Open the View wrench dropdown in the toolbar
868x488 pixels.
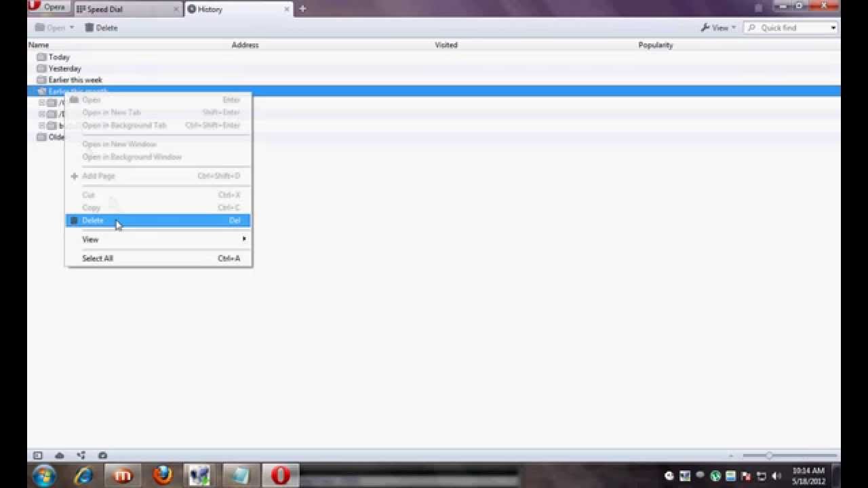718,28
